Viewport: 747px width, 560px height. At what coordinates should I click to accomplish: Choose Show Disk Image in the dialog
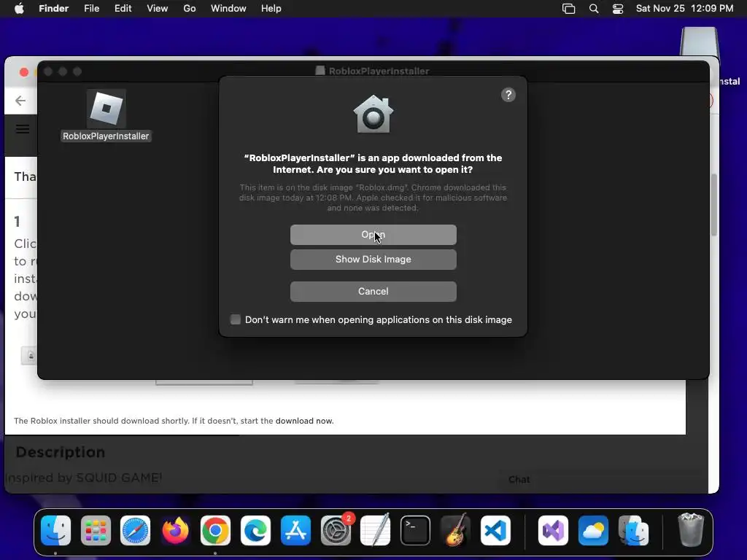point(373,260)
